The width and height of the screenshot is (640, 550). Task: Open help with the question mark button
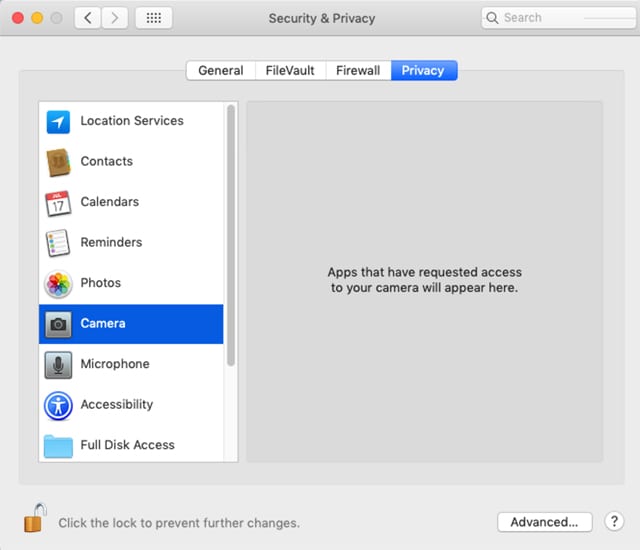(x=614, y=521)
